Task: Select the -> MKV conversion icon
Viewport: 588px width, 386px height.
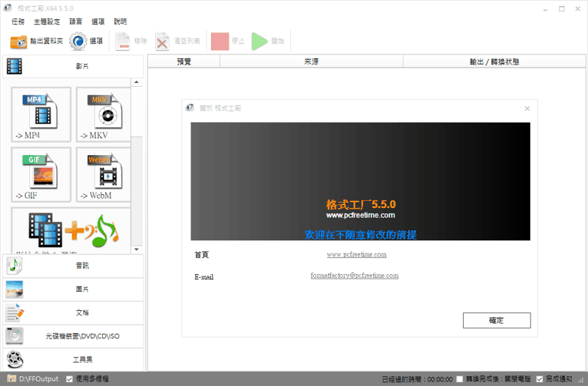Action: coord(104,115)
